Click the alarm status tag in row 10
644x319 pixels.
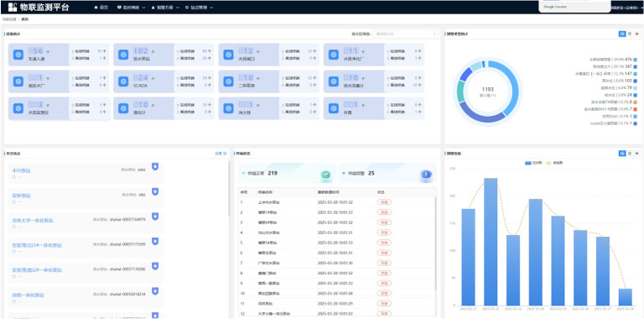[384, 293]
